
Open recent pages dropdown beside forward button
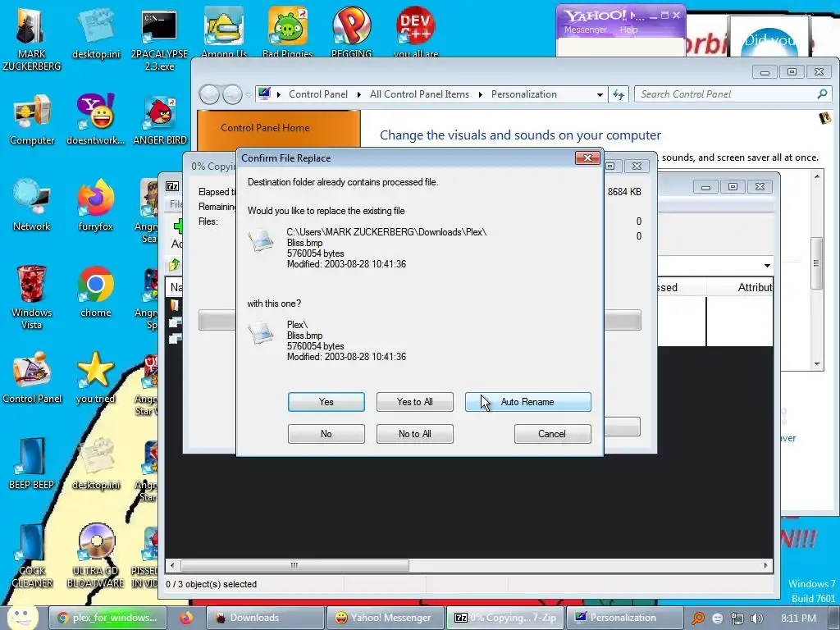[248, 95]
